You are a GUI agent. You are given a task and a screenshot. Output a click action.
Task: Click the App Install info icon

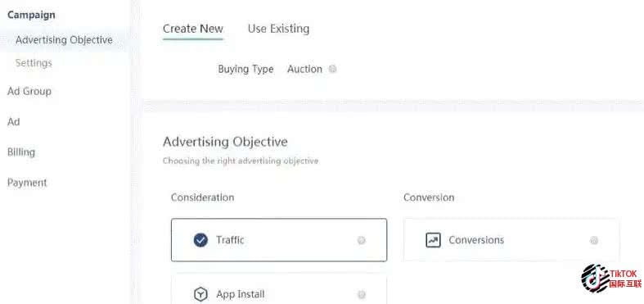click(362, 294)
